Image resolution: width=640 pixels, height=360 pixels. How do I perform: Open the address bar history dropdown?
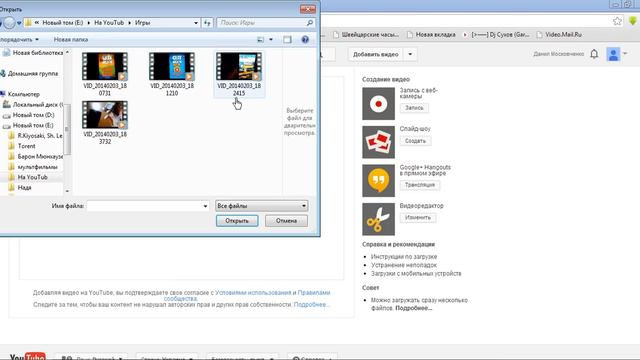196,23
